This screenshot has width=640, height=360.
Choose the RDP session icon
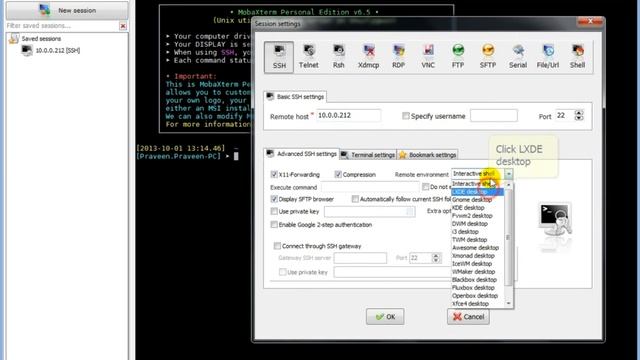tap(398, 57)
